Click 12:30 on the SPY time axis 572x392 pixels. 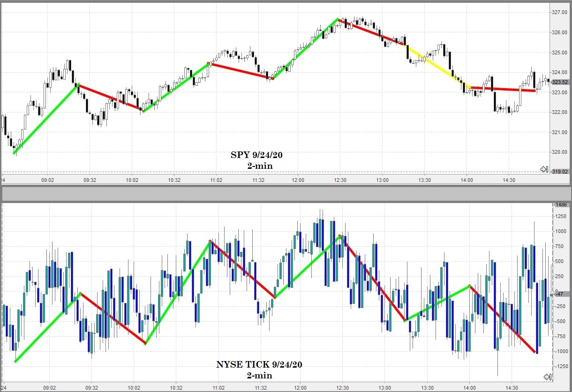(x=340, y=180)
